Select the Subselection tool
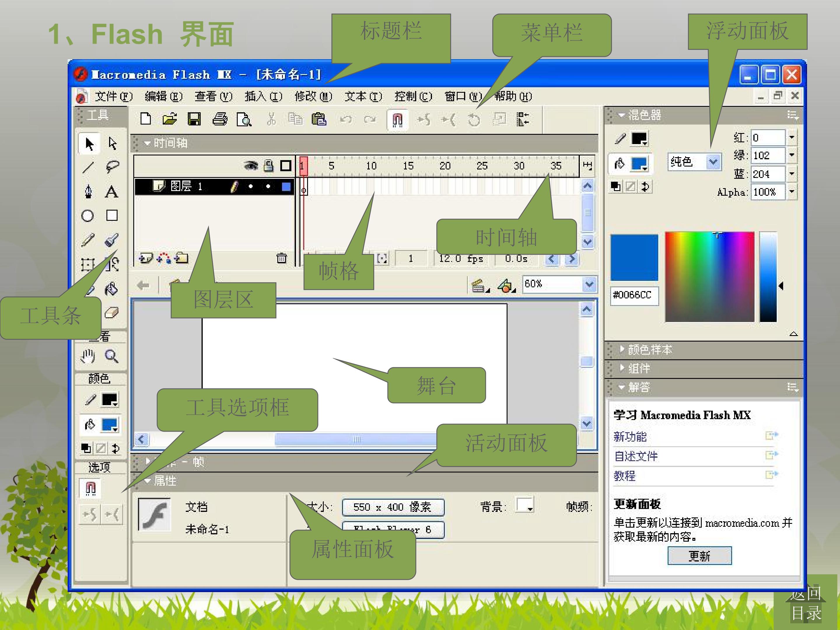 click(112, 144)
